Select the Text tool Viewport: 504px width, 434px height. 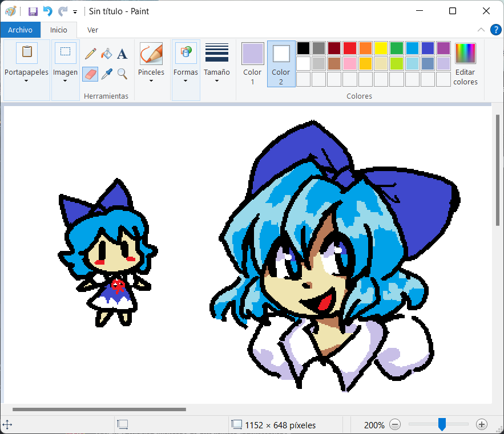click(x=122, y=54)
